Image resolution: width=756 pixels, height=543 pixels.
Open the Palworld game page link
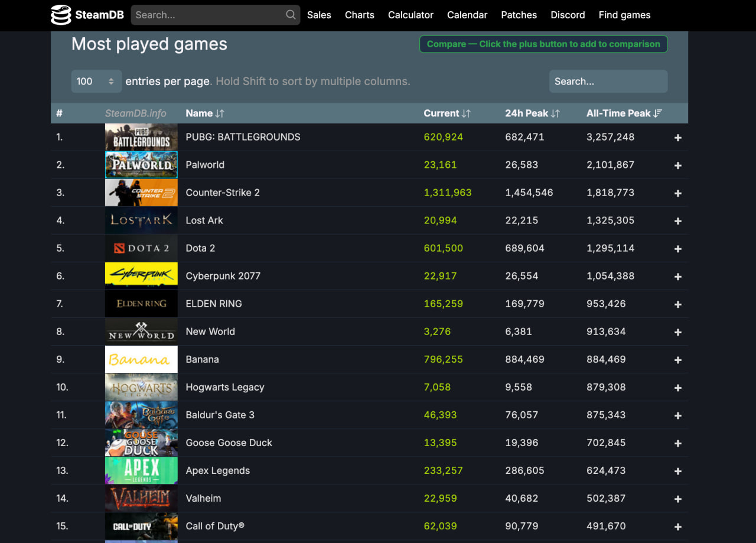[x=205, y=165]
